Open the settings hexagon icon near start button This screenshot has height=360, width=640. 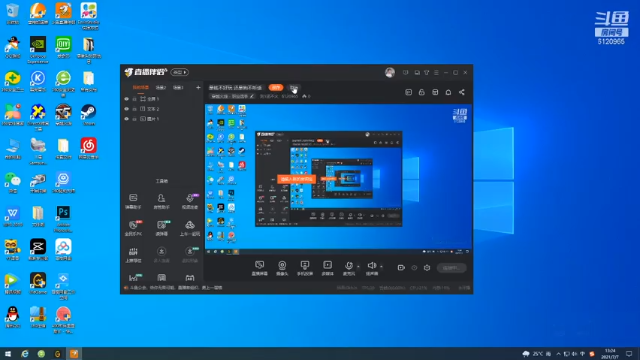[427, 268]
